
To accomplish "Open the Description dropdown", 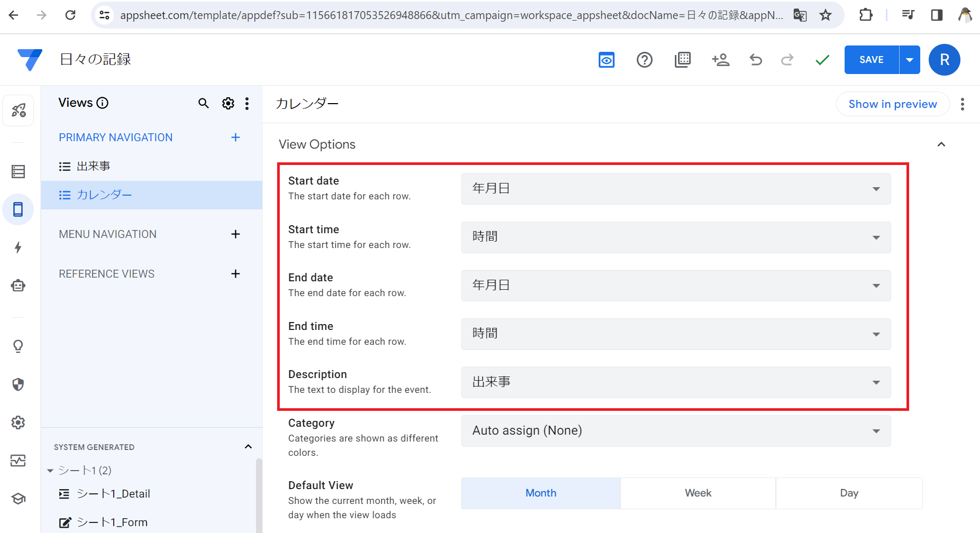I will [676, 382].
